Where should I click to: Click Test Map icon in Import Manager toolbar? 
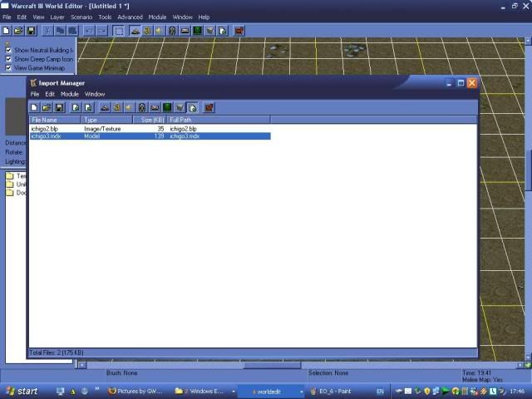[x=209, y=108]
